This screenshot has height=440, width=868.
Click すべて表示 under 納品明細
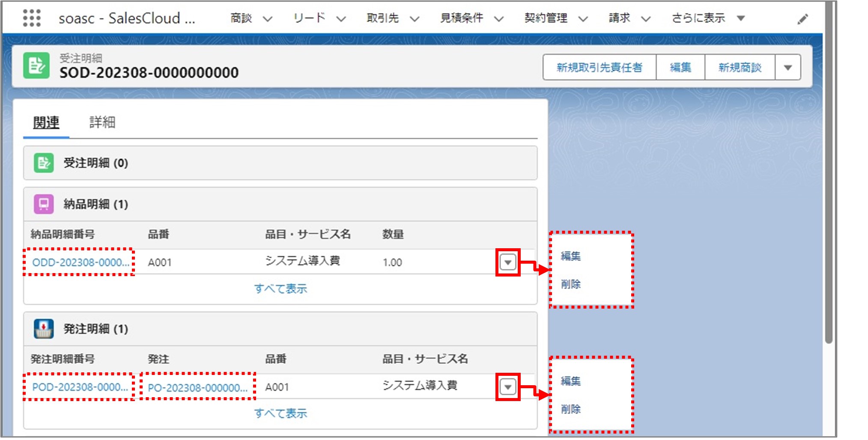[281, 289]
